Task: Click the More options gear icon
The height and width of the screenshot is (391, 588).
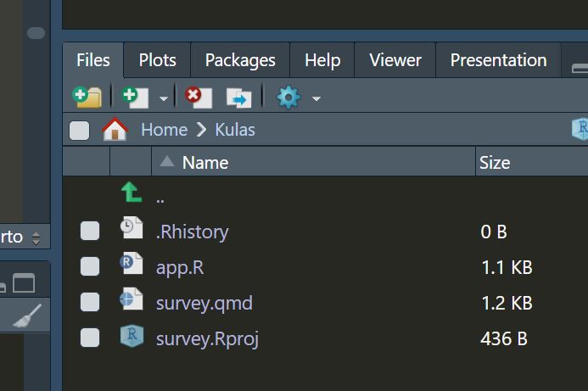Action: point(288,98)
